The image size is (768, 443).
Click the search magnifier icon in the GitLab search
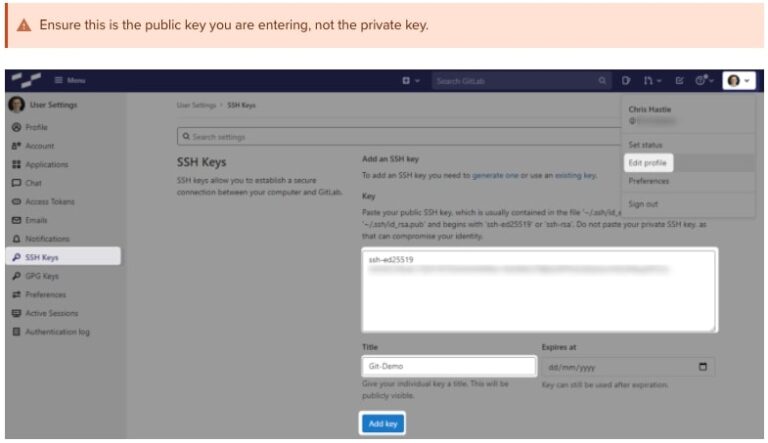click(602, 80)
